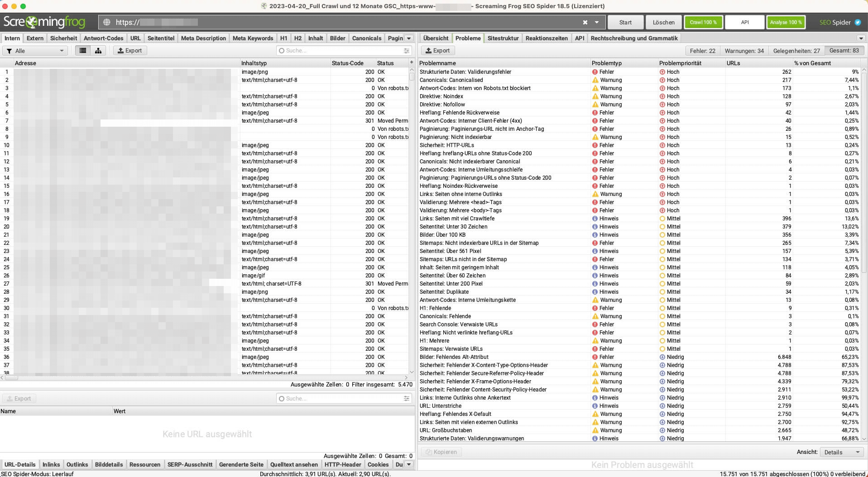
Task: Filter issues by Warnungen: 34
Action: point(744,51)
